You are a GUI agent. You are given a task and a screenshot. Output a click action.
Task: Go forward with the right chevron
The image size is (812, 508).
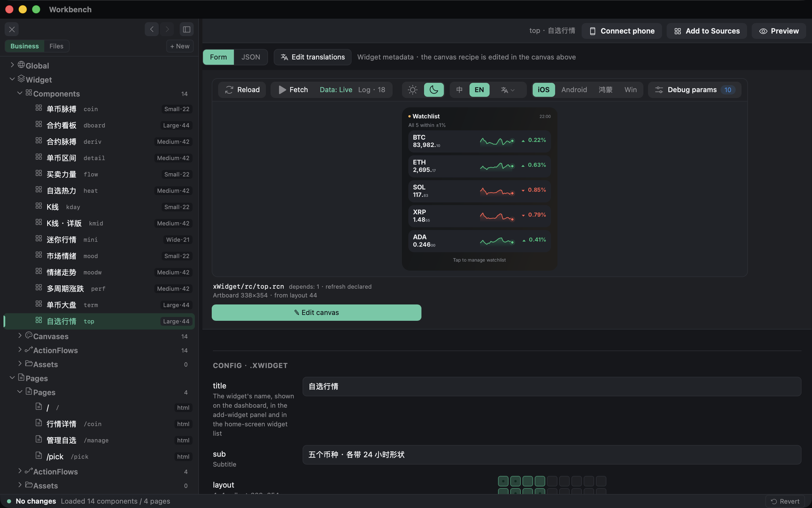pos(167,30)
